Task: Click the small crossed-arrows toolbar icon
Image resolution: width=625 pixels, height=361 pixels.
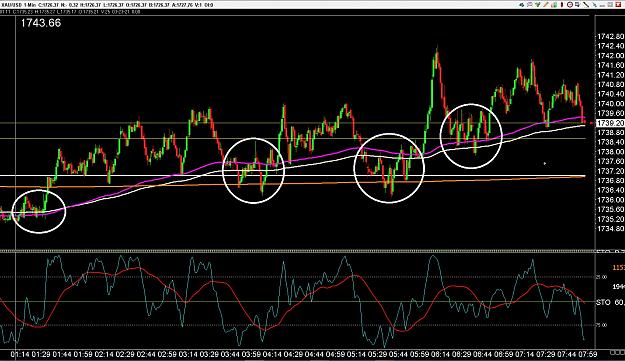Action: click(595, 5)
